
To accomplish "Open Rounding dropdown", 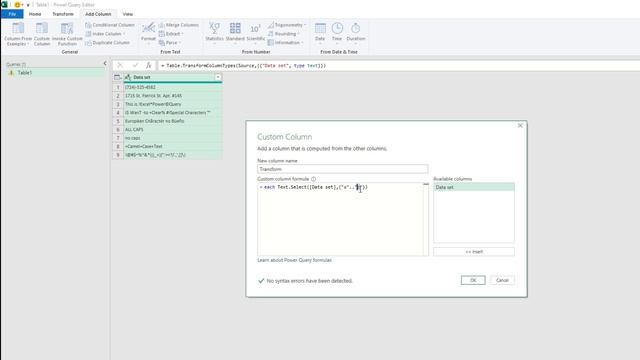I will coord(284,34).
